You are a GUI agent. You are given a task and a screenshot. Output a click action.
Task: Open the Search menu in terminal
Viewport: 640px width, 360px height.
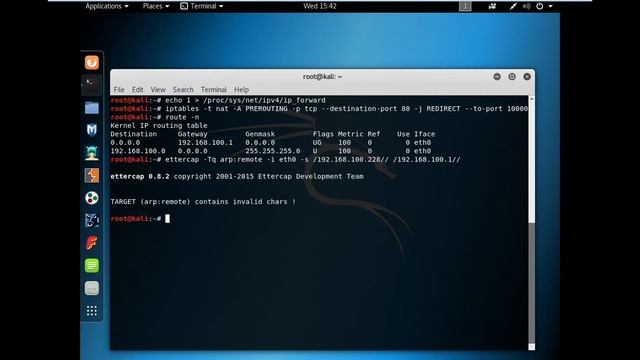click(x=183, y=89)
